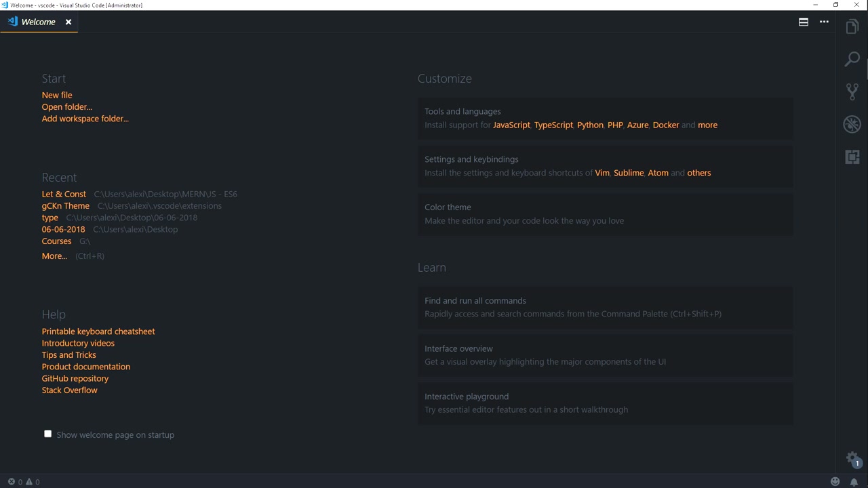Click the New file link

pyautogui.click(x=57, y=95)
